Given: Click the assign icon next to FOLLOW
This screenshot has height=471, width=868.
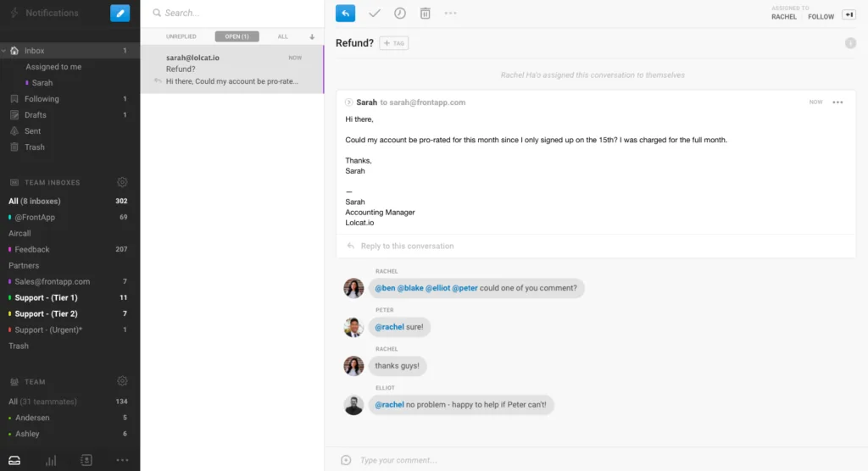Looking at the screenshot, I should [849, 14].
